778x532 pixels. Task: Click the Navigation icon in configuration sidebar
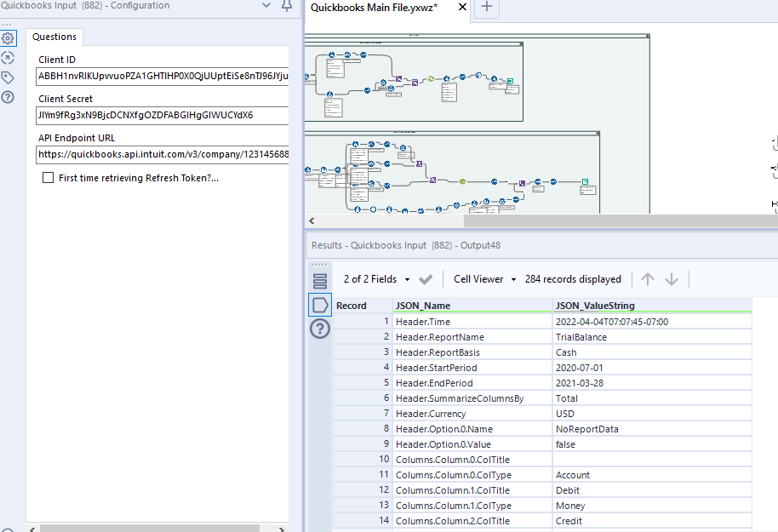[8, 58]
